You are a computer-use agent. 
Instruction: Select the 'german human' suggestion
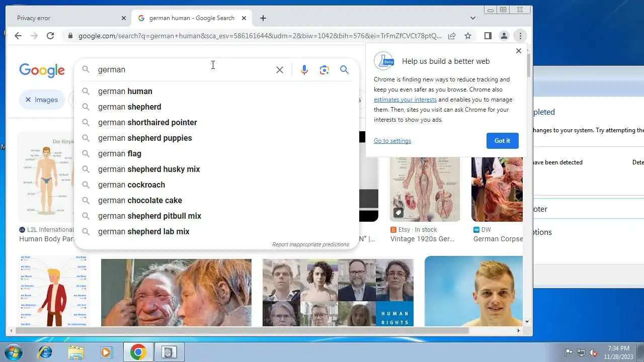216,91
